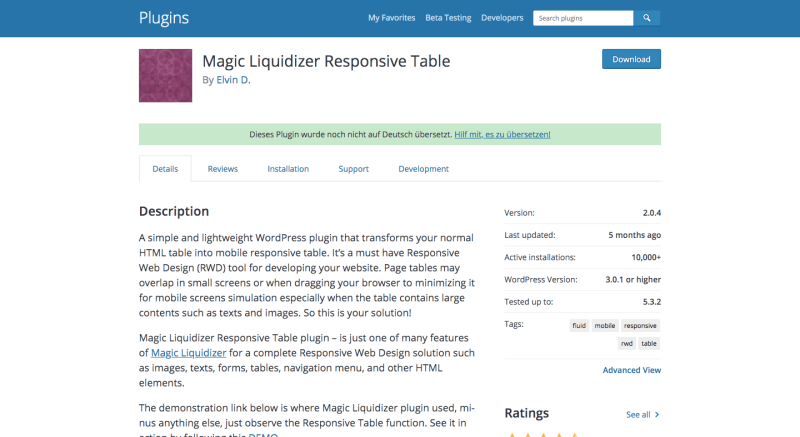Open author Elvin D. profile link
The width and height of the screenshot is (800, 437).
[233, 80]
